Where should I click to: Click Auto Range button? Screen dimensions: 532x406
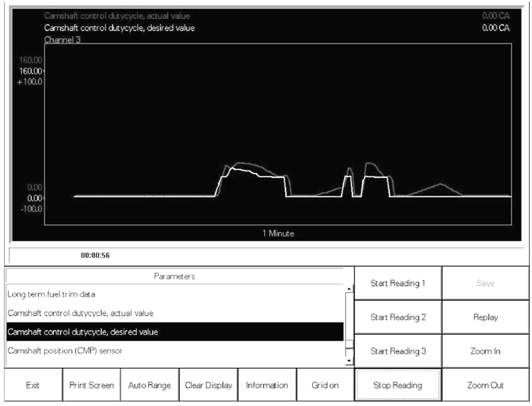tap(150, 385)
